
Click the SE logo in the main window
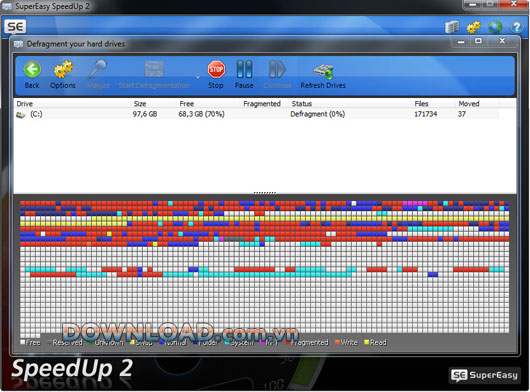coord(15,26)
